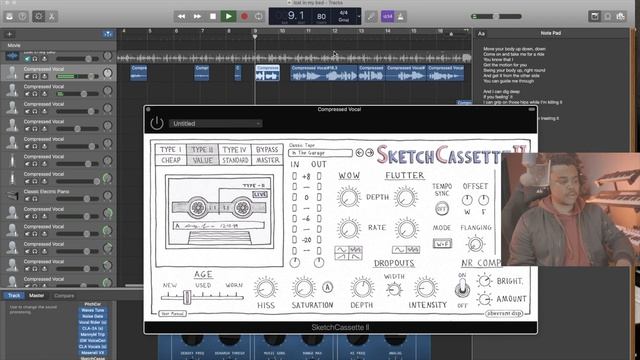This screenshot has width=640, height=360.
Task: Stop playback with the Stop button
Action: coord(213,16)
